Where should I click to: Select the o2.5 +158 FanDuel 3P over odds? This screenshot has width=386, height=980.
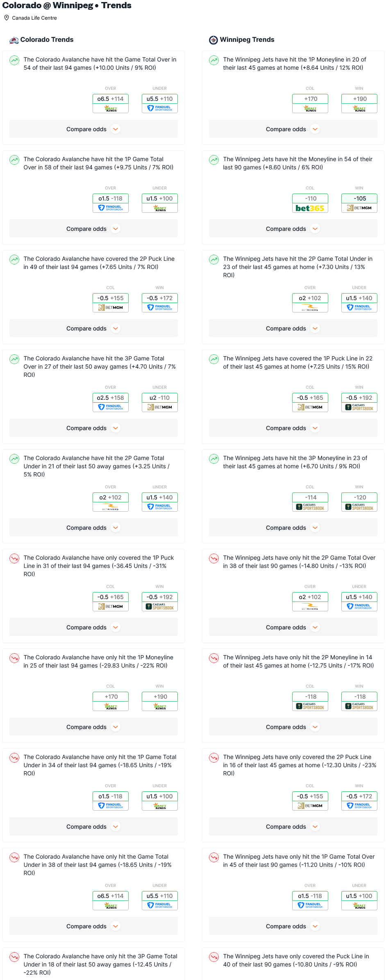(x=111, y=402)
